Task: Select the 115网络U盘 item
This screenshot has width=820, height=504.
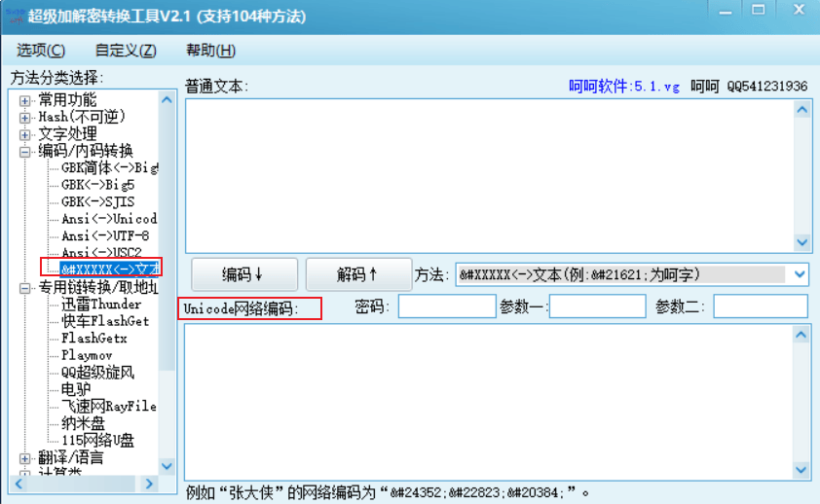Action: pos(97,441)
